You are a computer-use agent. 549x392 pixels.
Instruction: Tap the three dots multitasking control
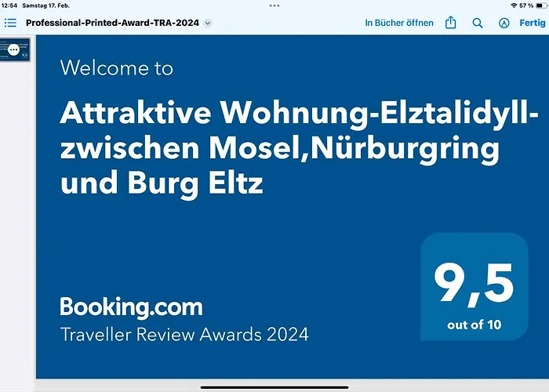[x=274, y=5]
